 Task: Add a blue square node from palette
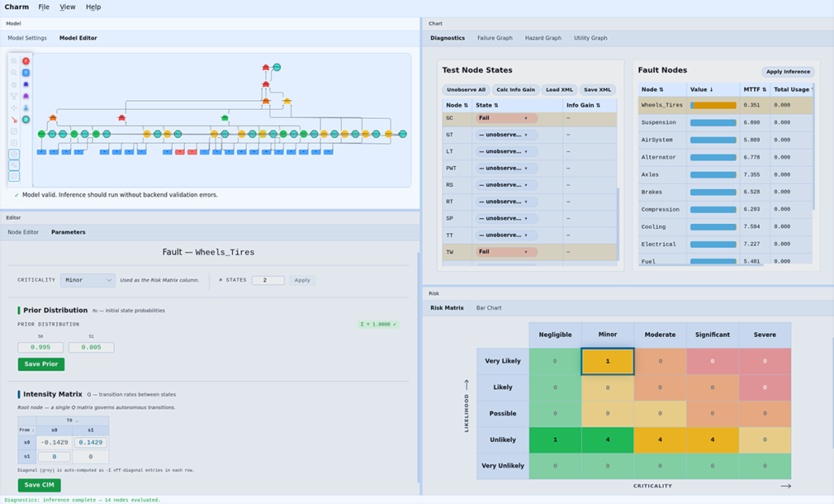(x=25, y=72)
